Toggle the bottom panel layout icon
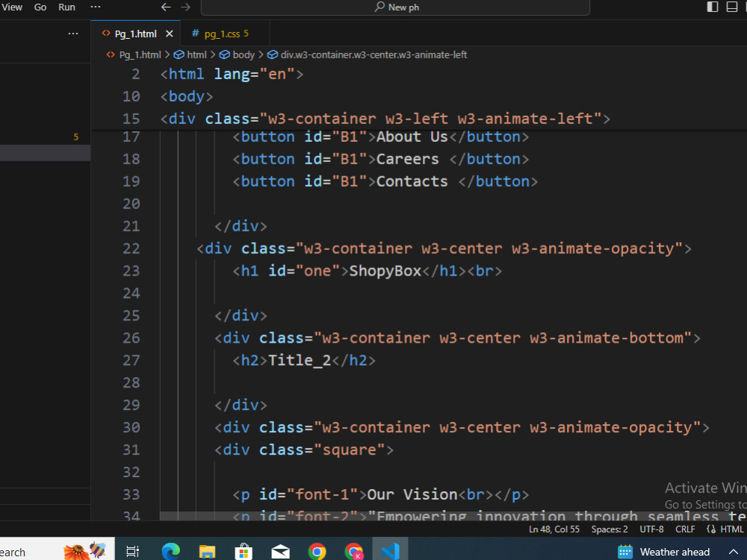The width and height of the screenshot is (747, 560). tap(732, 7)
